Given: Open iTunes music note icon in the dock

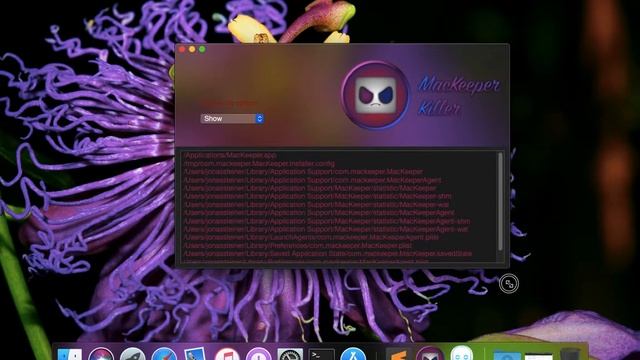Looking at the screenshot, I should [227, 354].
